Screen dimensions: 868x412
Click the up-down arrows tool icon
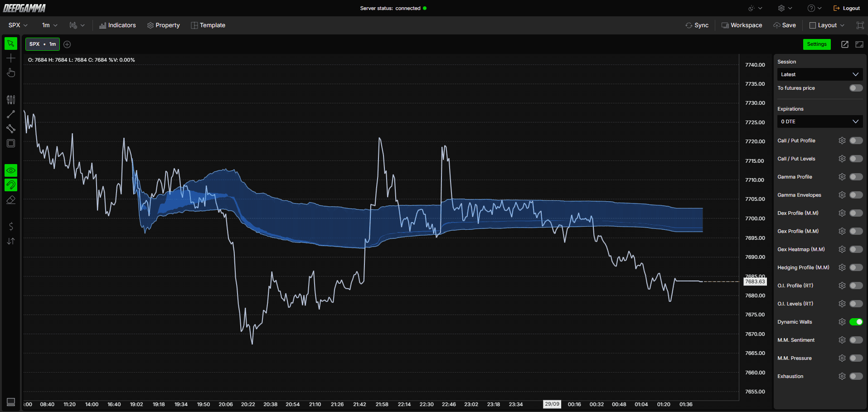(x=11, y=241)
